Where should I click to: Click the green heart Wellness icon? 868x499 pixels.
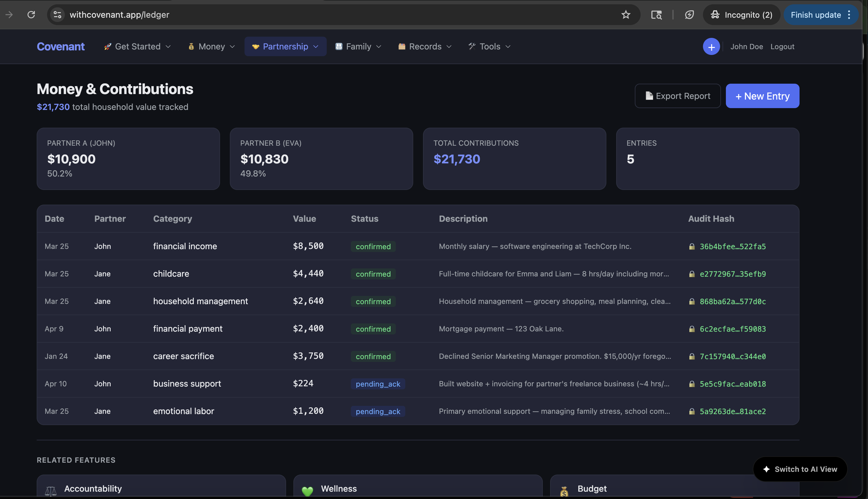point(307,491)
